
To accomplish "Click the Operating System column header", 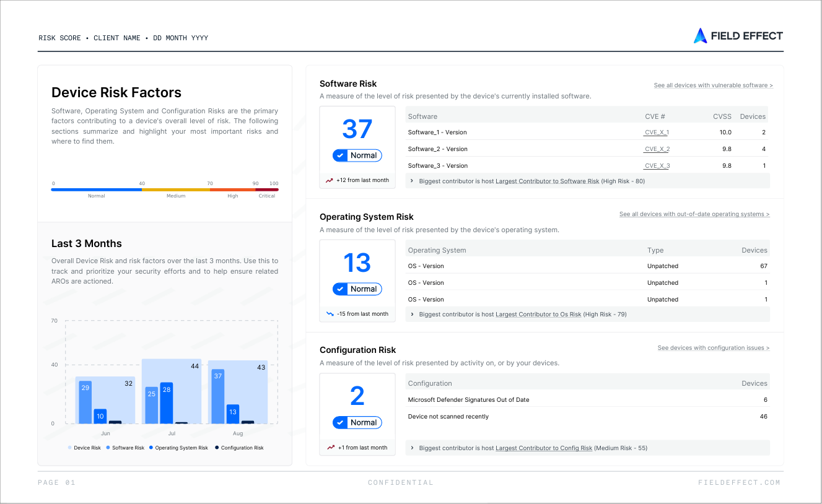I will (x=437, y=250).
